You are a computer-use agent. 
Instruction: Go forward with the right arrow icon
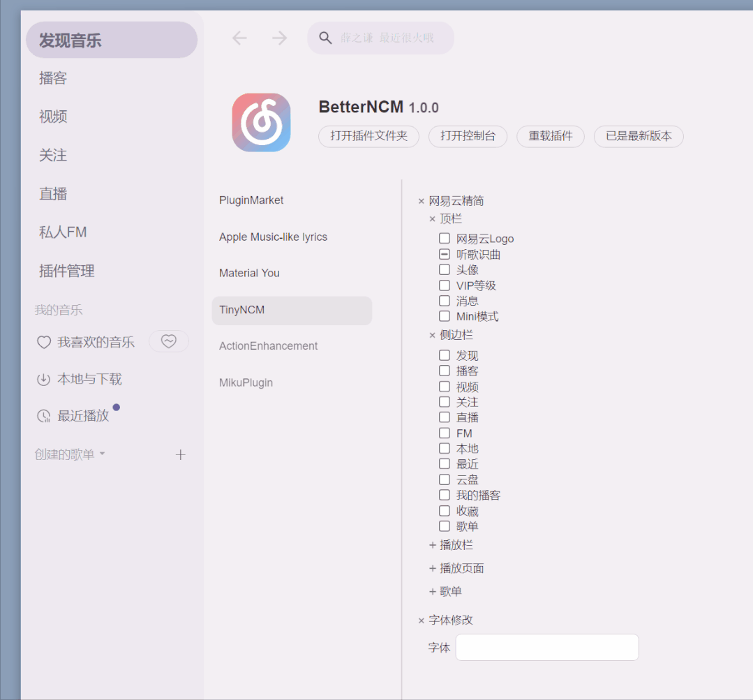tap(279, 38)
